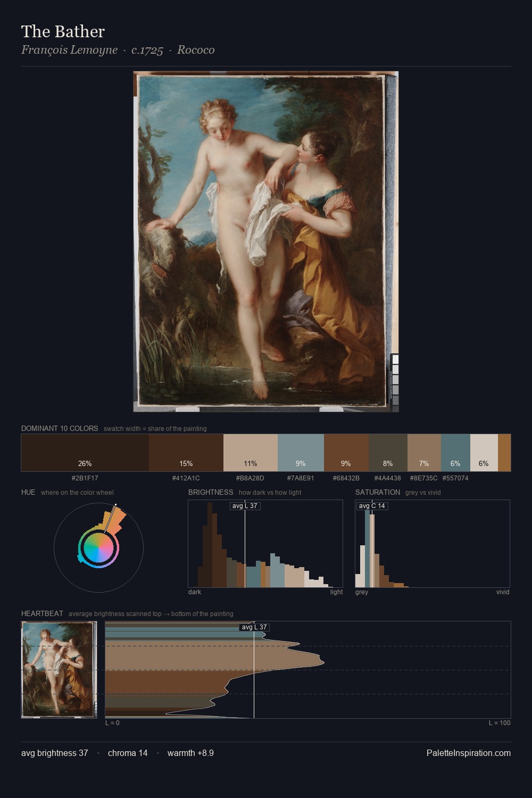
Task: Click the "grey vs vivid" caption
Action: click(423, 493)
